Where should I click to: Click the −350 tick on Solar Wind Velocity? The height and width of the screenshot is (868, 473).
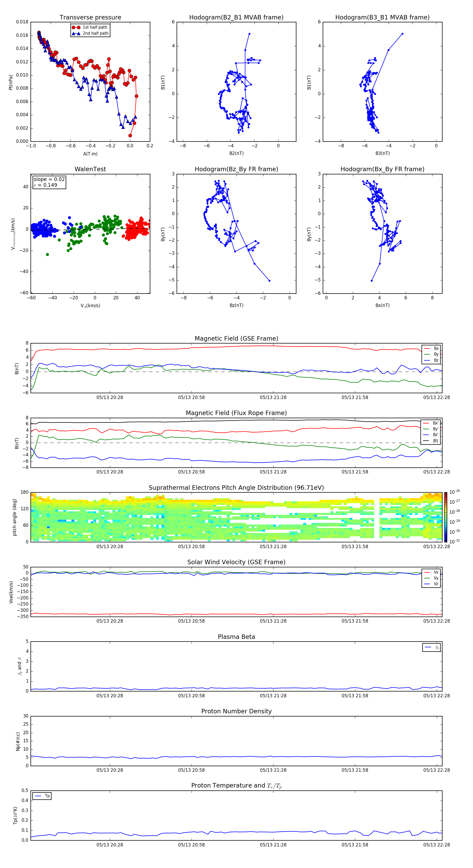[23, 617]
